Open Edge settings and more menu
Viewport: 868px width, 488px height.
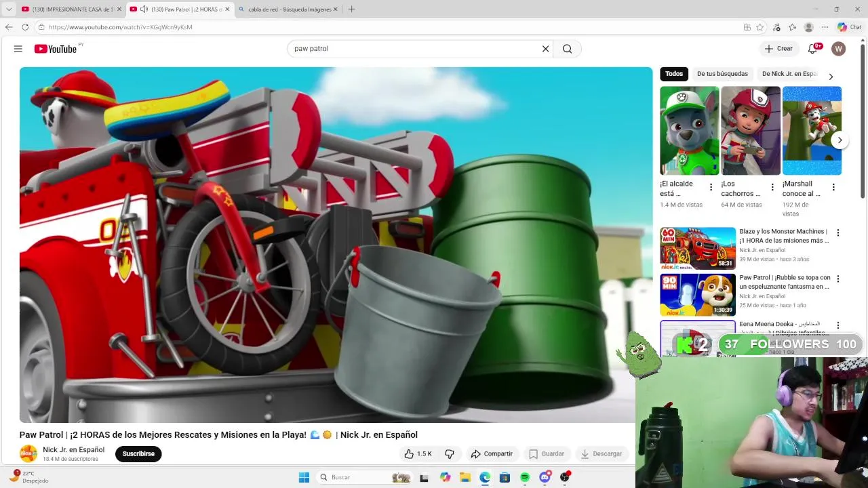(825, 27)
